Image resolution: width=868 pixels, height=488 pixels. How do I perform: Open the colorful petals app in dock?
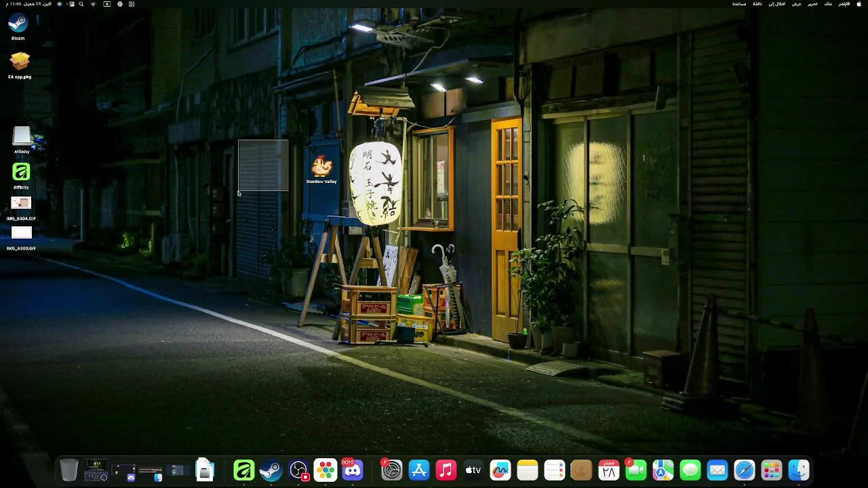(325, 470)
